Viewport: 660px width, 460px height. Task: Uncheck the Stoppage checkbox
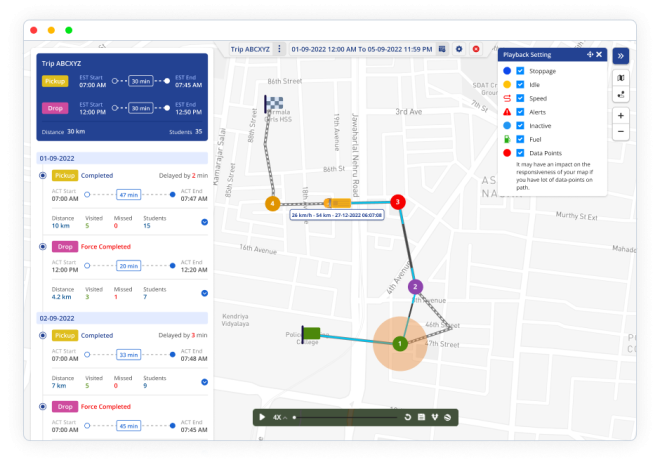(520, 71)
